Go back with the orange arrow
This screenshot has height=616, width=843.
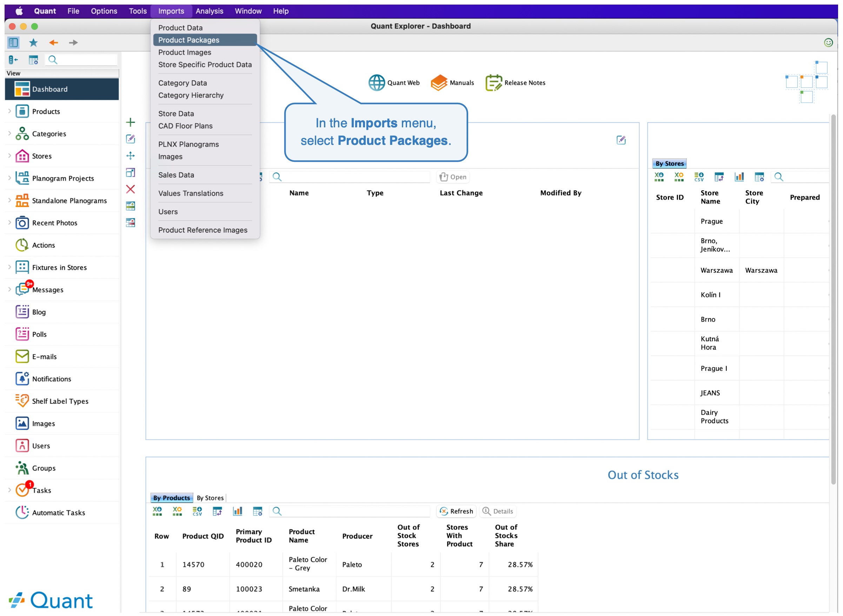[53, 42]
